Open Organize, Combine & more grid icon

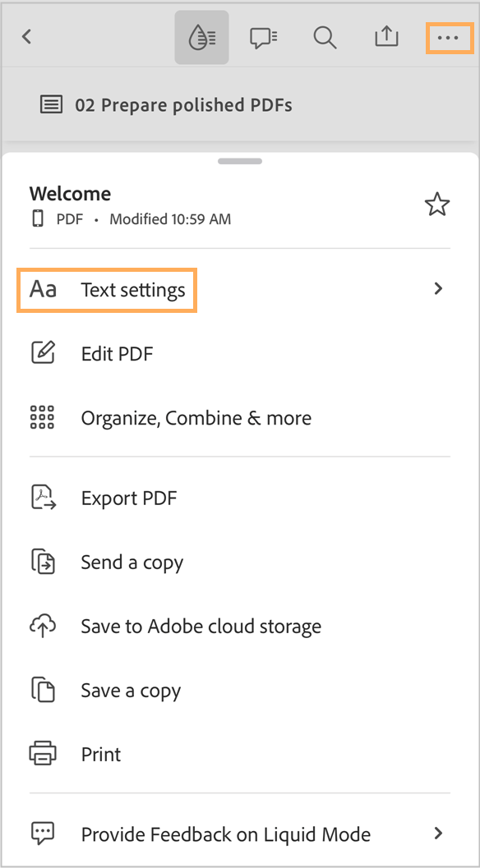[x=42, y=417]
